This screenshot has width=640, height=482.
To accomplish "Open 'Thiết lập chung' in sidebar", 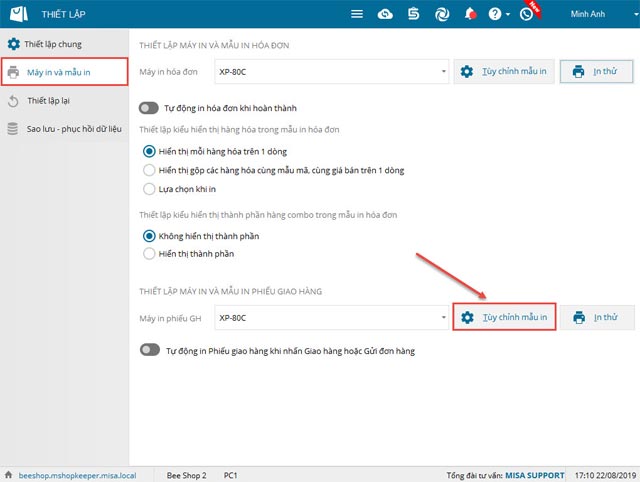I will point(62,45).
